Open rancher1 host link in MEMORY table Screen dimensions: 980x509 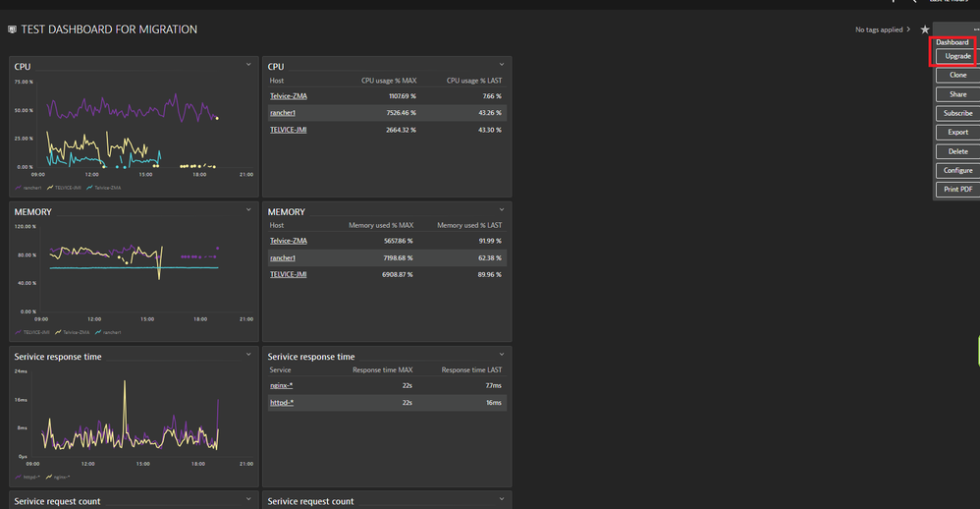[x=283, y=257]
